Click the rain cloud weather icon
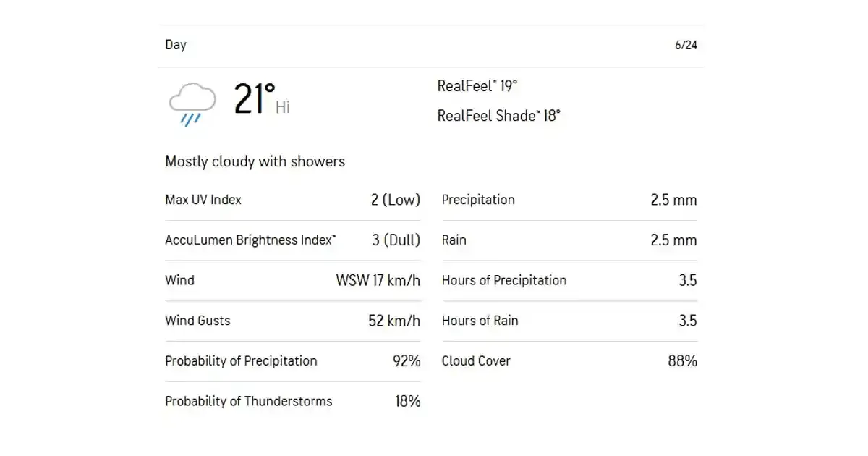This screenshot has width=868, height=456. coord(192,104)
